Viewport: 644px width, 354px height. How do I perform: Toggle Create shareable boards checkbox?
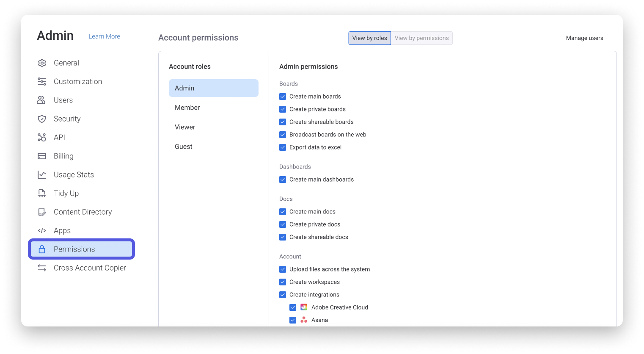[x=283, y=122]
